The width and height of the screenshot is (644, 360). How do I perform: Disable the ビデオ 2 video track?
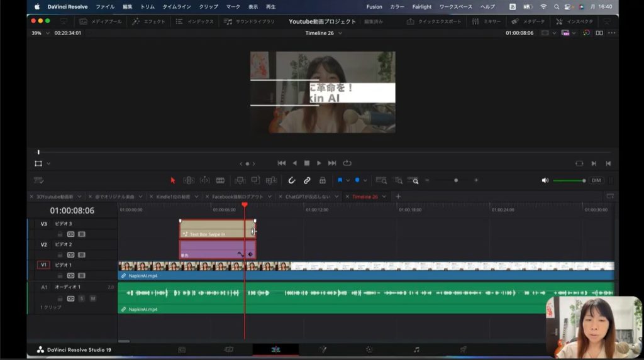(x=81, y=254)
